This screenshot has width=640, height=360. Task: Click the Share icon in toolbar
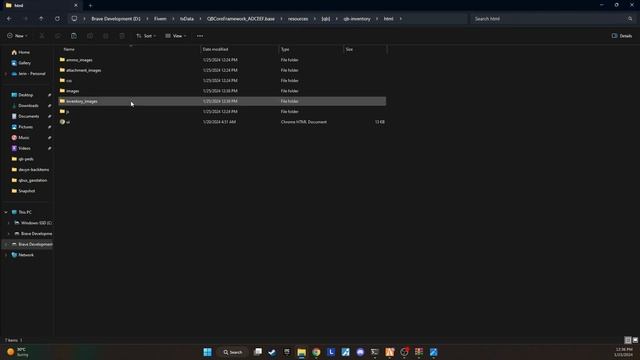(106, 36)
